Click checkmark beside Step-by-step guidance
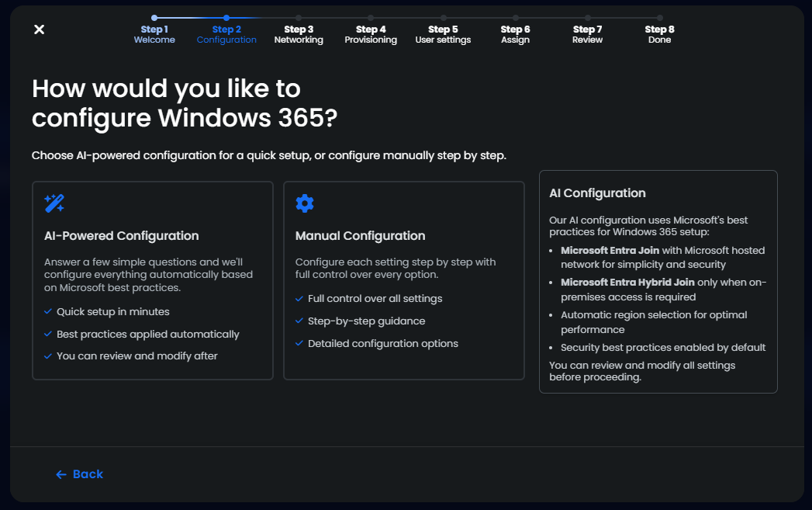This screenshot has height=510, width=812. [299, 321]
